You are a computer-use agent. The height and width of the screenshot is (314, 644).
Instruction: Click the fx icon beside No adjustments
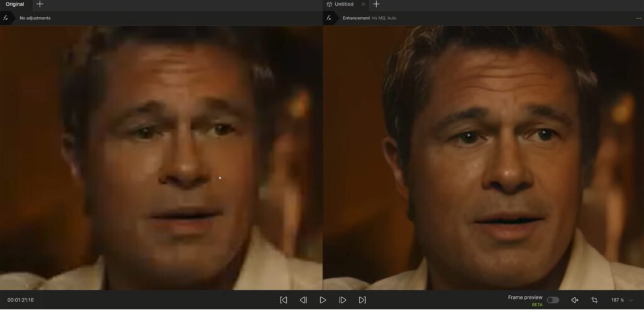[x=6, y=18]
